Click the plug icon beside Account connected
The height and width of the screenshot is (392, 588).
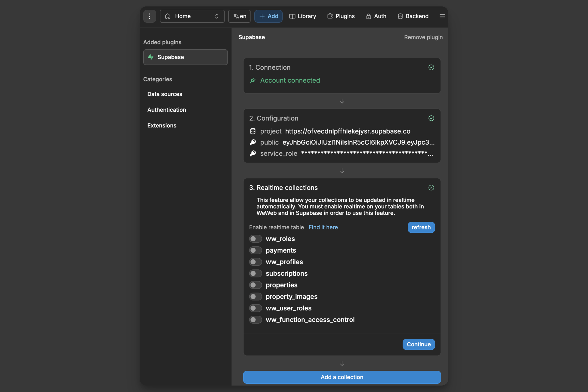tap(253, 80)
